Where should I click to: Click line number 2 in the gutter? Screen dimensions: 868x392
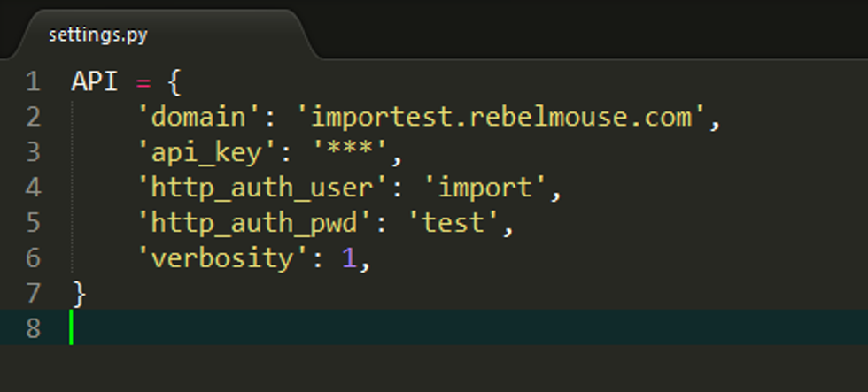coord(33,118)
